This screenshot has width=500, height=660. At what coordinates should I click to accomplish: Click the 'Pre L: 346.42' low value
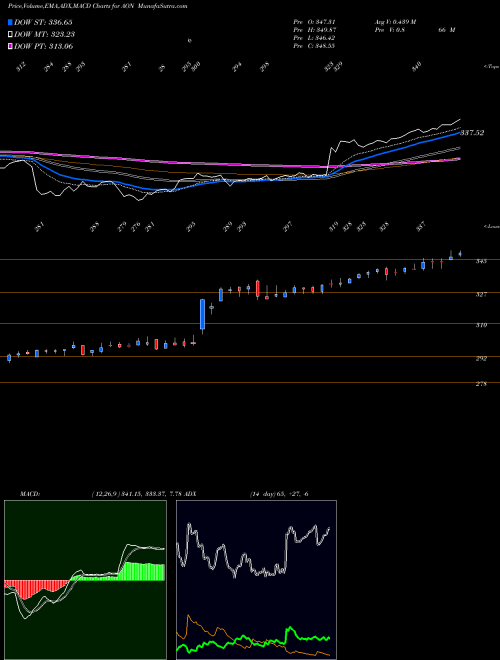(314, 38)
